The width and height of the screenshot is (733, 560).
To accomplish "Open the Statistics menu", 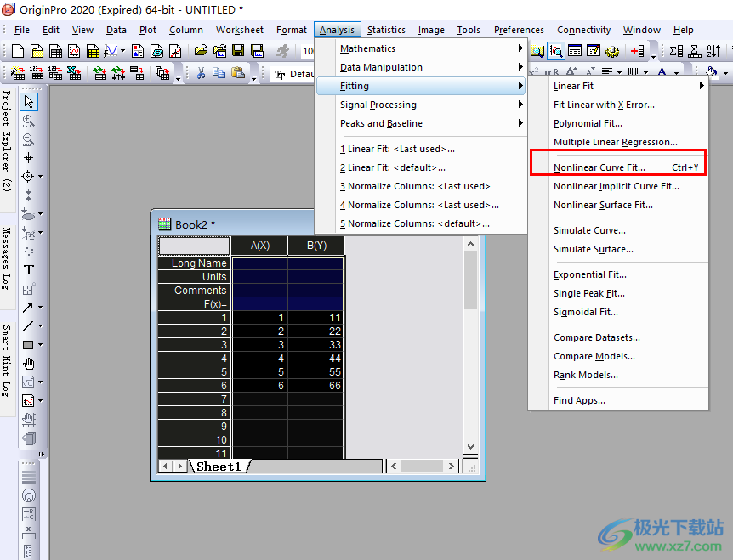I will pos(386,30).
